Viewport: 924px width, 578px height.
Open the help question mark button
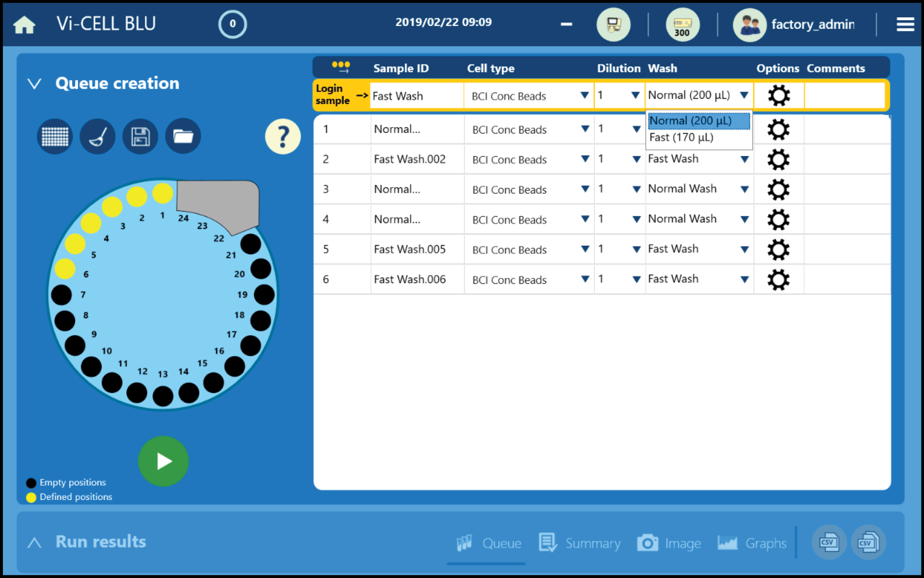coord(283,136)
